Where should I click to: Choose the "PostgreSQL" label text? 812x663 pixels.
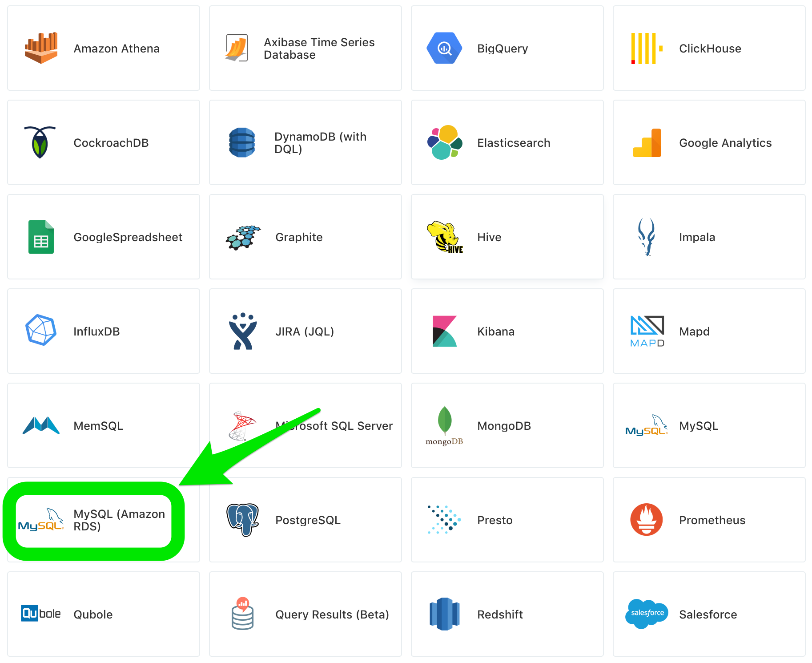(308, 520)
